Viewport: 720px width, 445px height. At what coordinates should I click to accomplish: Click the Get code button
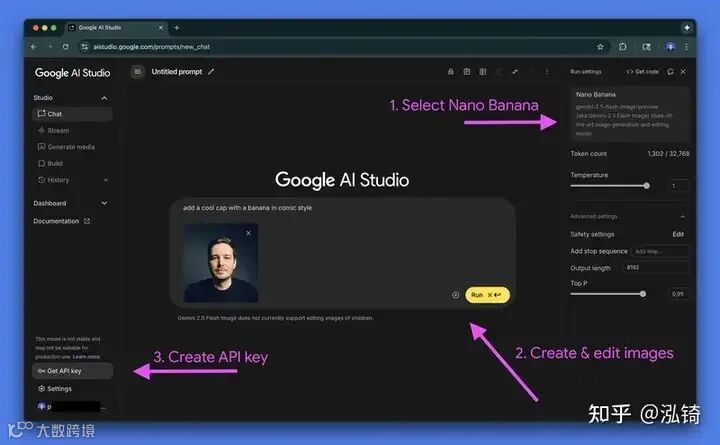click(642, 72)
